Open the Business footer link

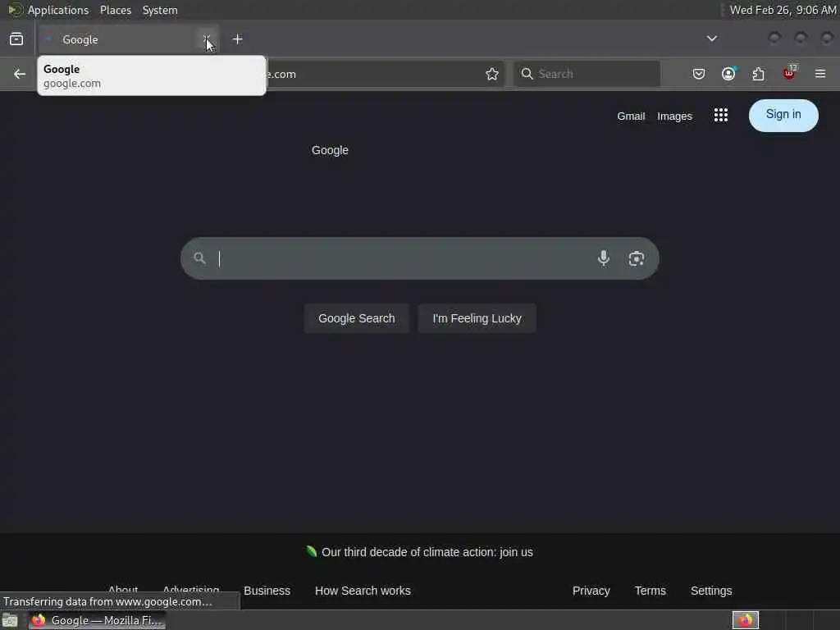pos(267,591)
